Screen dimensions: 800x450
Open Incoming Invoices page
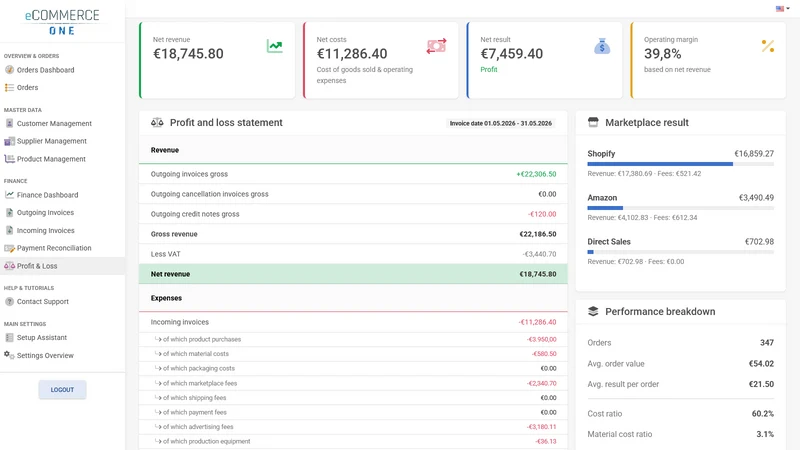pyautogui.click(x=45, y=231)
